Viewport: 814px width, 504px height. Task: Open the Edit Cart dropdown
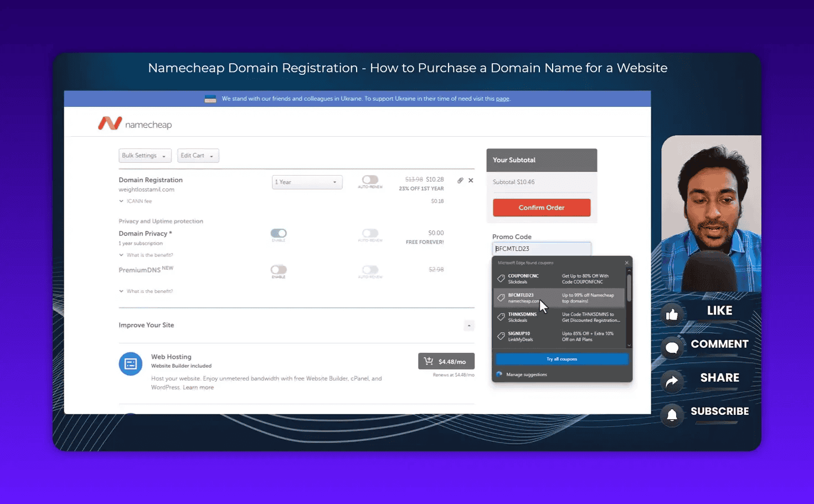pyautogui.click(x=198, y=155)
